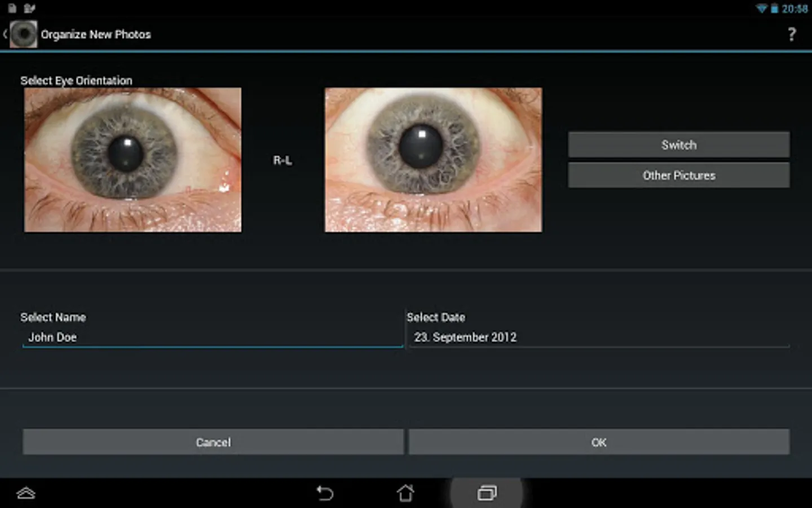Tap the battery status icon
The image size is (812, 508).
774,8
